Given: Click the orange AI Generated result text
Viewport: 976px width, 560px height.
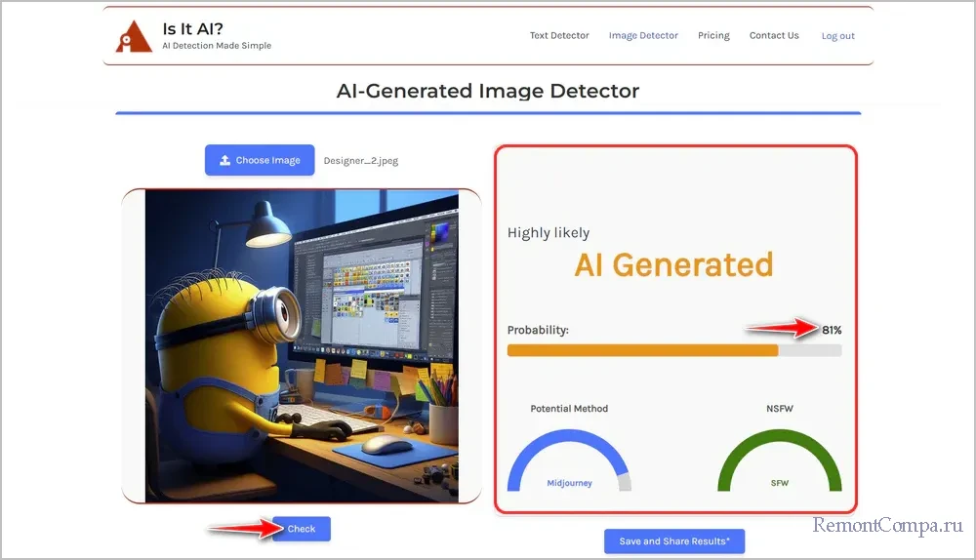Looking at the screenshot, I should [x=673, y=264].
